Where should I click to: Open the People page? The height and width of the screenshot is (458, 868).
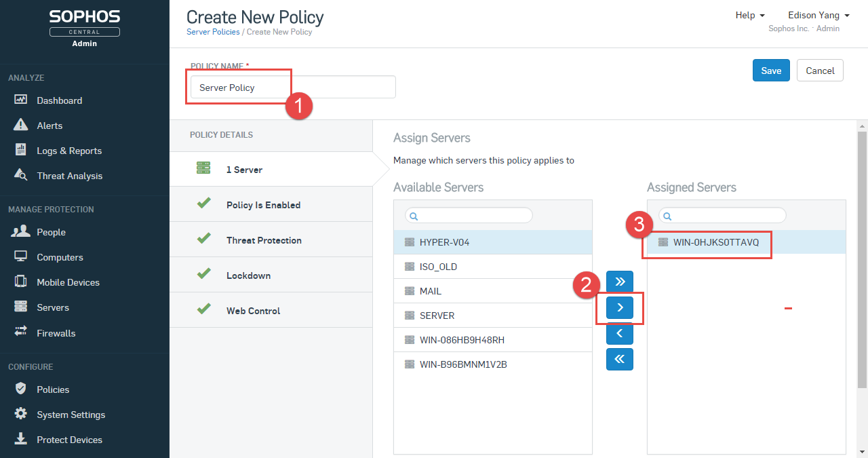51,232
